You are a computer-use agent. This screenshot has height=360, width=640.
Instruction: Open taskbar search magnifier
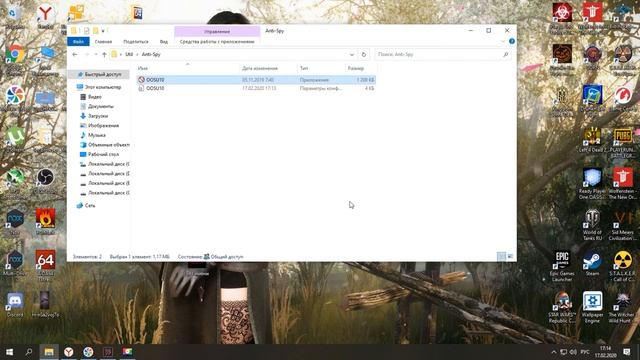click(29, 352)
